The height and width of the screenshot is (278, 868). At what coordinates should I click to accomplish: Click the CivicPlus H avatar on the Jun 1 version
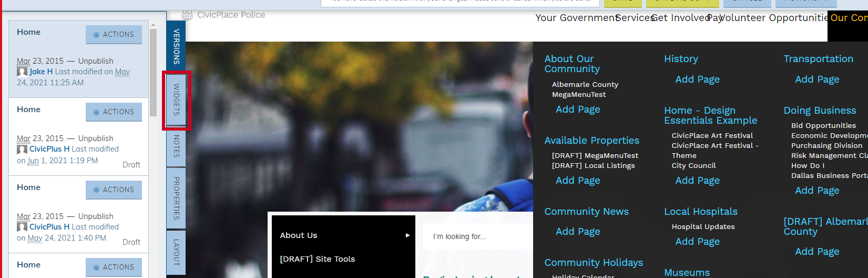click(x=22, y=149)
